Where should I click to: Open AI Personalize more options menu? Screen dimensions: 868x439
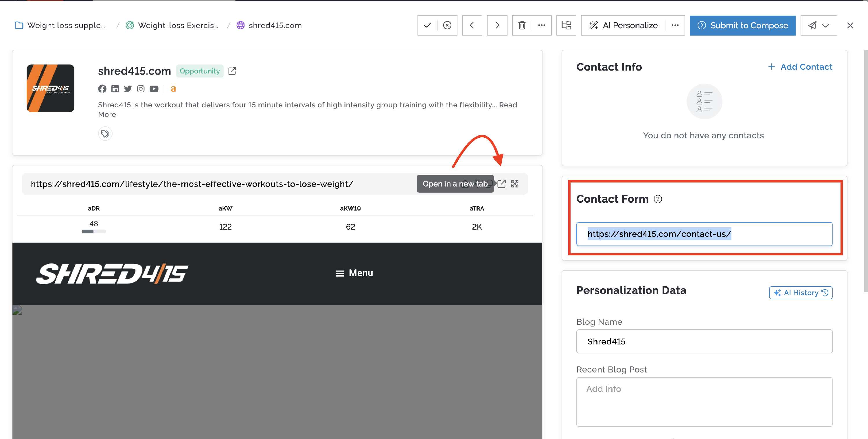[x=675, y=25]
